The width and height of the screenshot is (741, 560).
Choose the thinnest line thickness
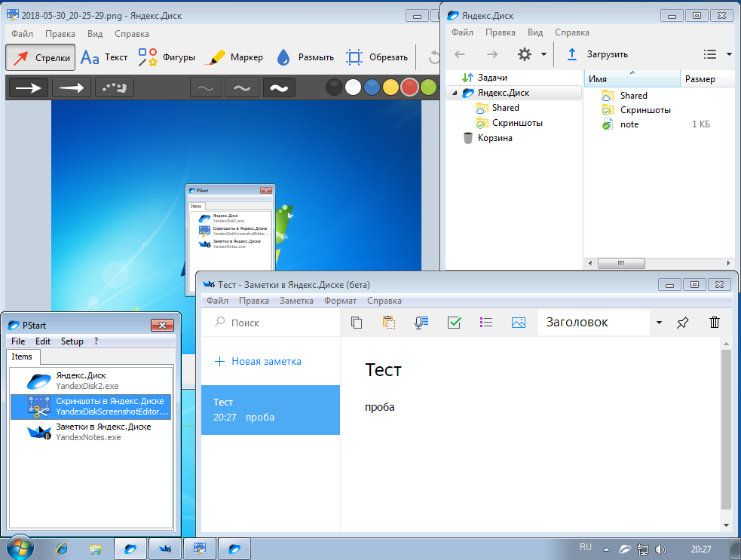tap(206, 88)
